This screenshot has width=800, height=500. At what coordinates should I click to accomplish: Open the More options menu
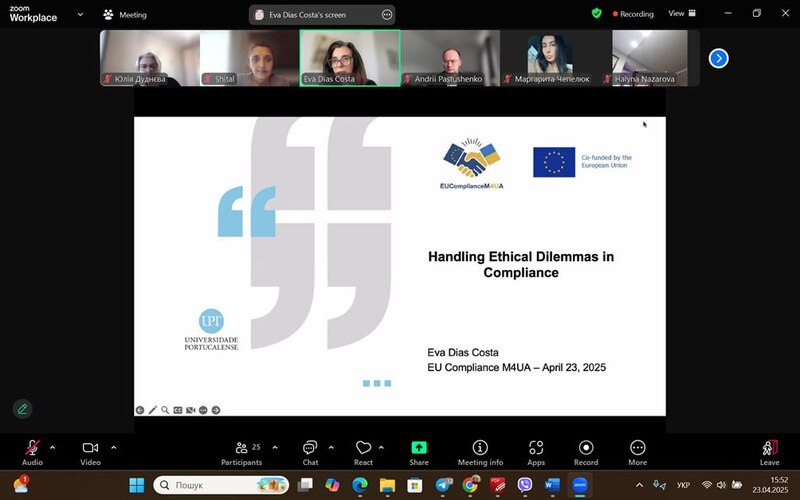click(x=638, y=453)
